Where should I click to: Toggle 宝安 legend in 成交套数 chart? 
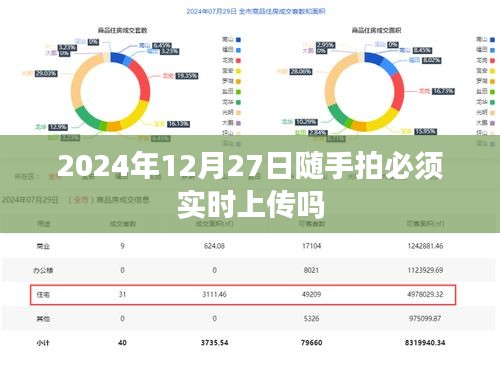pos(231,71)
